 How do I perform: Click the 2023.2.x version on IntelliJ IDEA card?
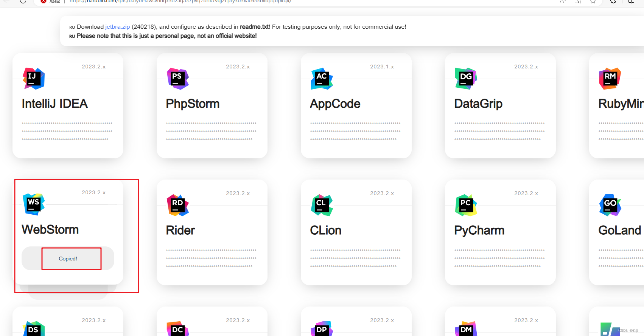93,67
